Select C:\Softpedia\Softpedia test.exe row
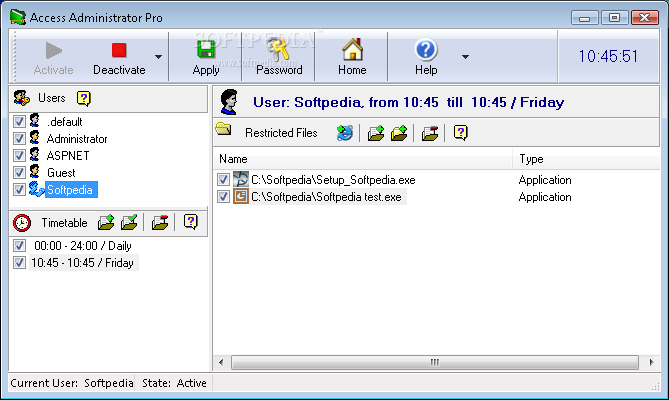The image size is (669, 400). (327, 197)
